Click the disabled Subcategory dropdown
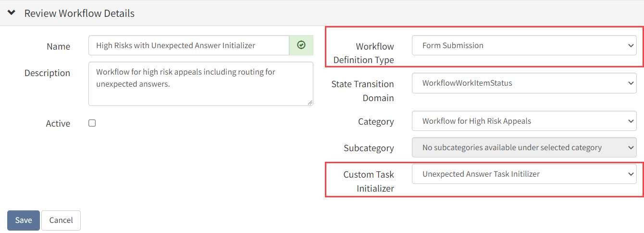 coord(524,147)
